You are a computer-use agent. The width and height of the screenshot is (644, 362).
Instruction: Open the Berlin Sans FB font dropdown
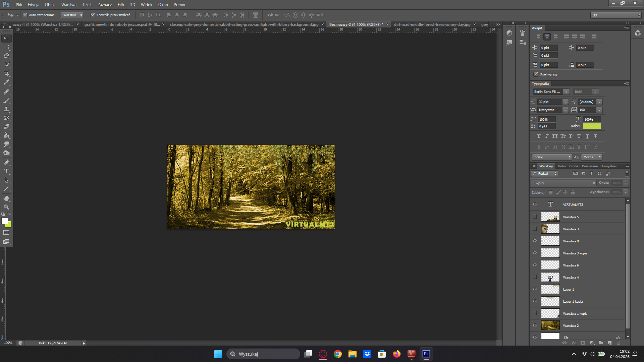(x=566, y=92)
